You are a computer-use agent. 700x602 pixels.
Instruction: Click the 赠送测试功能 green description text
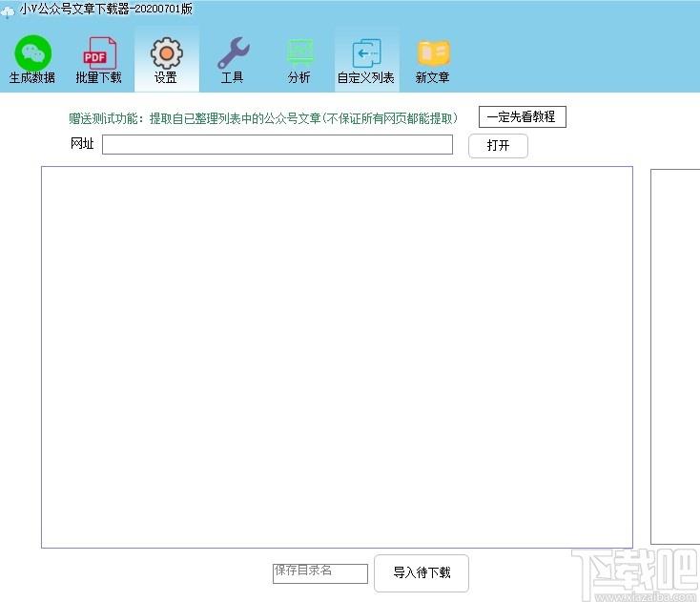pos(263,118)
